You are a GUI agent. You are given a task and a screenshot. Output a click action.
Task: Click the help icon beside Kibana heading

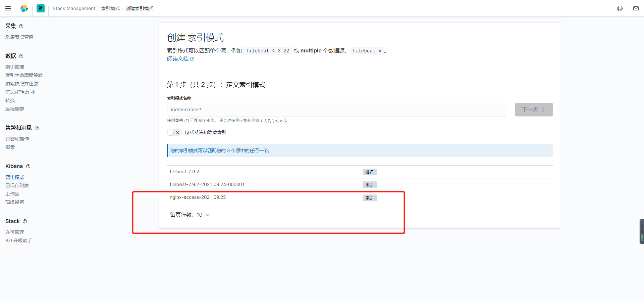(x=29, y=166)
